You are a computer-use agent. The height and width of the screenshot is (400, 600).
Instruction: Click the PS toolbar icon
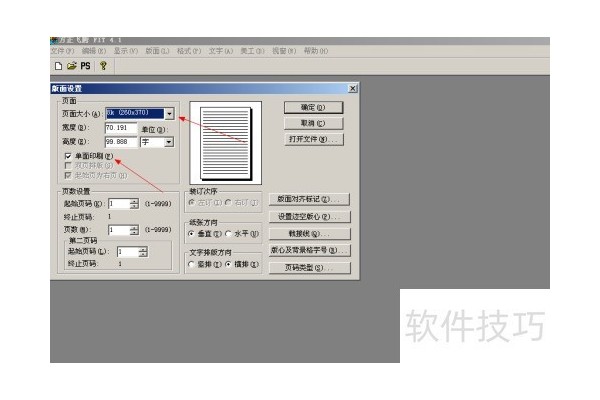click(x=85, y=66)
